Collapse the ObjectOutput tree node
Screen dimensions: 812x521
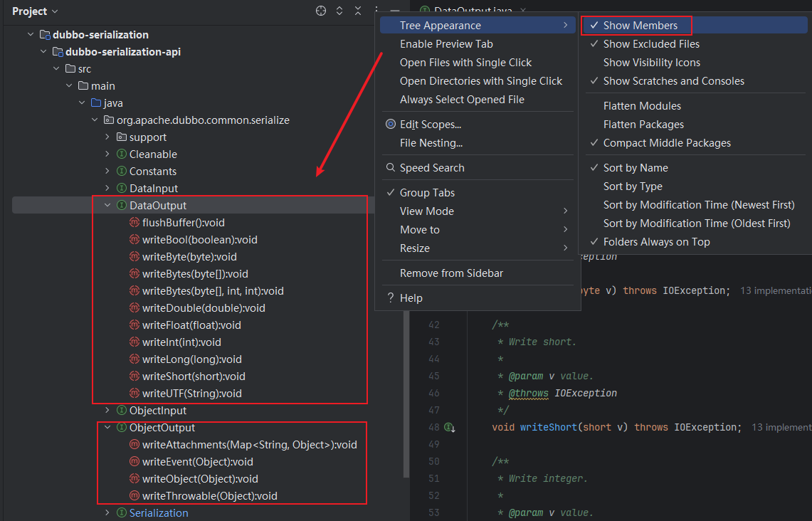pyautogui.click(x=108, y=428)
